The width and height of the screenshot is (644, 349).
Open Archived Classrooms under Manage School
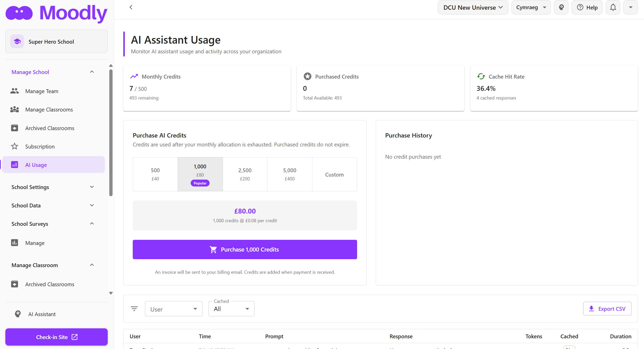click(x=50, y=128)
